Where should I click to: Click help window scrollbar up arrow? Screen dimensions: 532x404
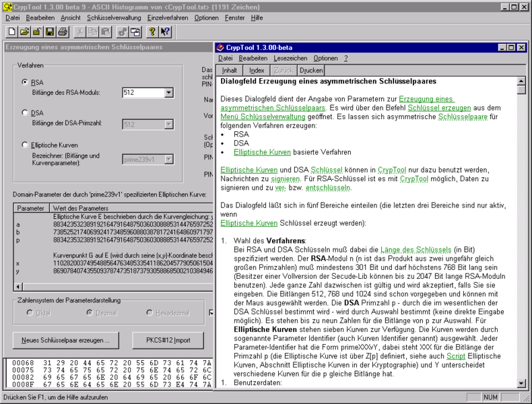click(x=521, y=81)
